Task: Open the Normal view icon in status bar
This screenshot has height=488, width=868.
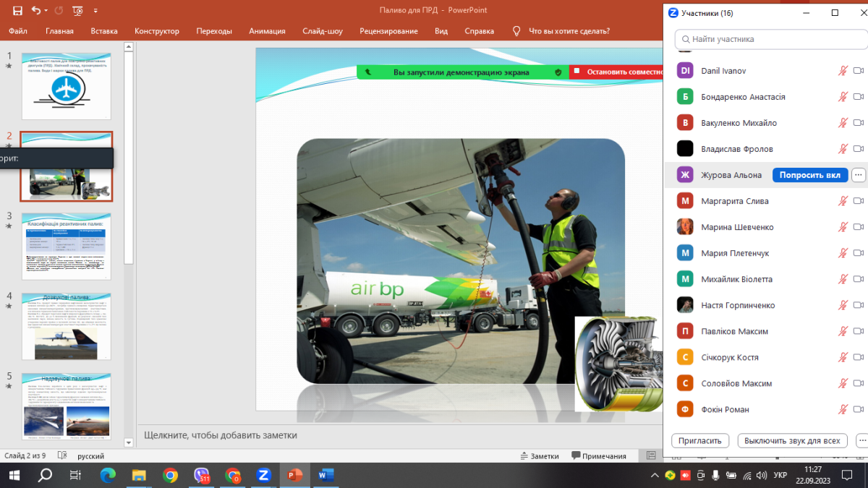Action: click(651, 455)
